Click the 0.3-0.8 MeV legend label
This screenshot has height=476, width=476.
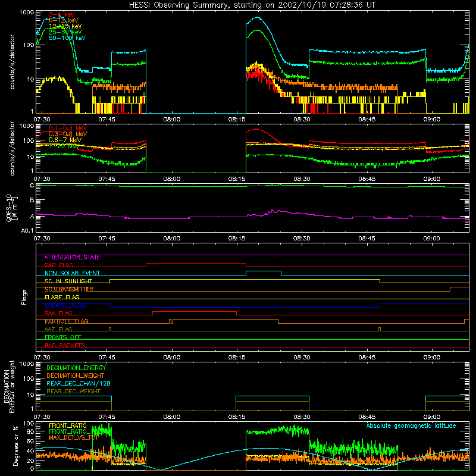pyautogui.click(x=68, y=134)
